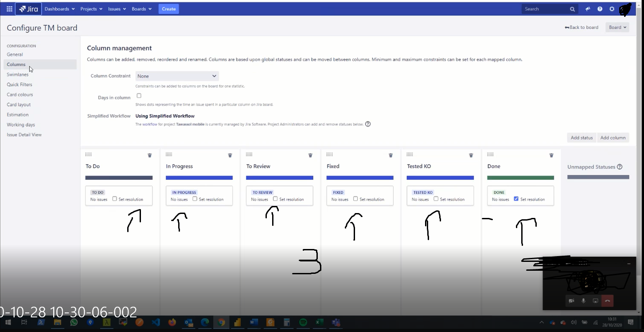644x332 pixels.
Task: Open the Jira app switcher grid icon
Action: [x=9, y=9]
